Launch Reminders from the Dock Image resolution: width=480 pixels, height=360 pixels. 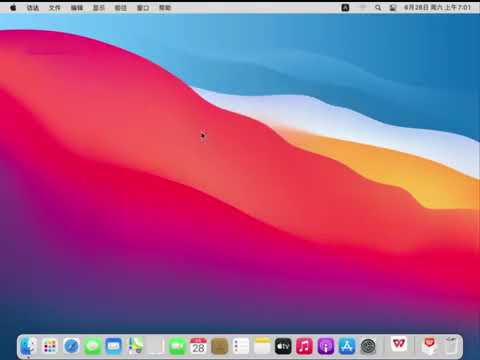tap(241, 346)
